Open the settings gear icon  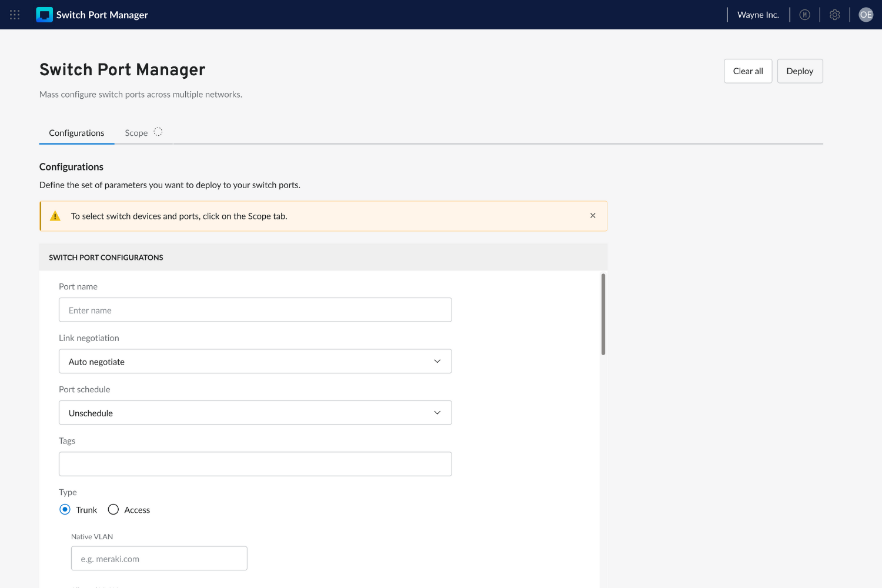[x=835, y=15]
